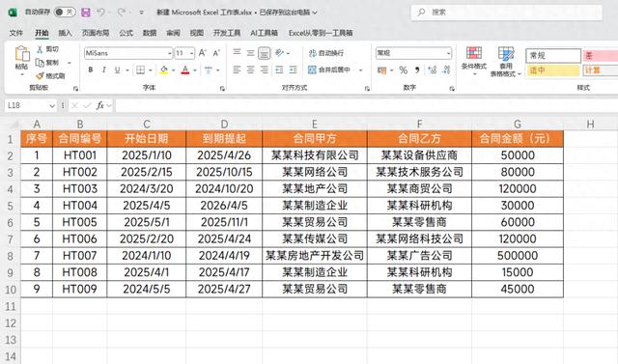Image resolution: width=618 pixels, height=364 pixels.
Task: Apply Italic formatting
Action: [103, 70]
